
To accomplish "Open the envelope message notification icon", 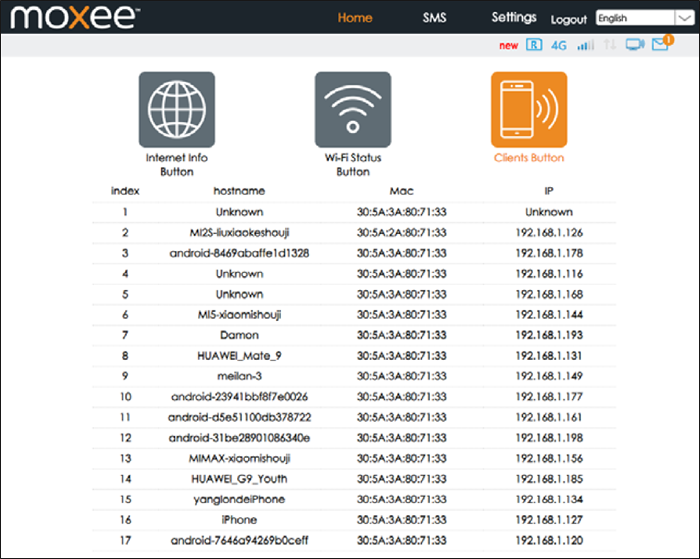I will point(662,43).
